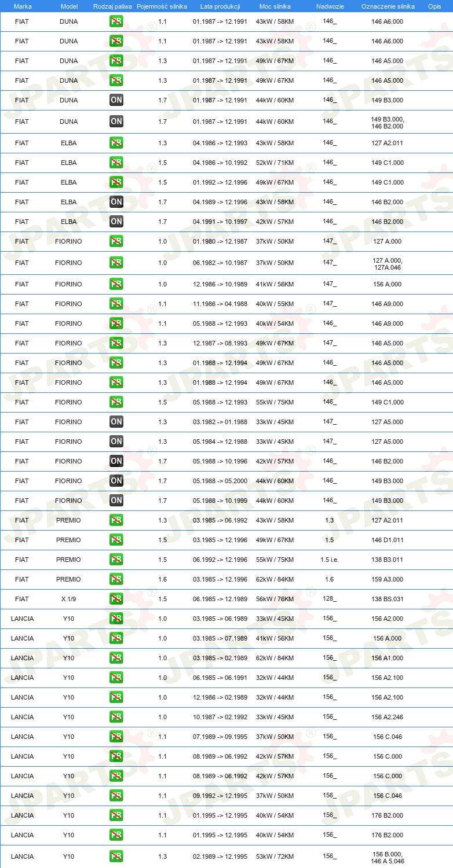This screenshot has height=868, width=453.
Task: Click the petrol icon in the Y10 62kW / 84KM row
Action: pyautogui.click(x=116, y=658)
